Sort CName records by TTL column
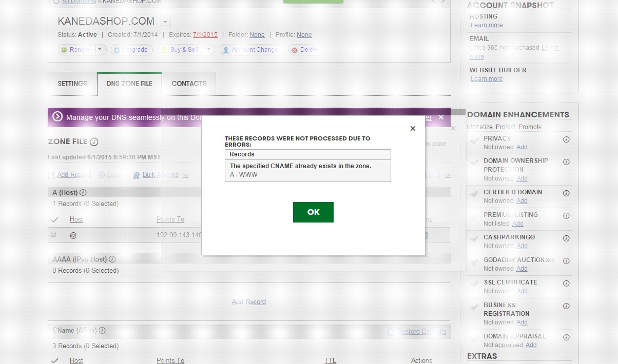This screenshot has height=364, width=618. pos(331,361)
